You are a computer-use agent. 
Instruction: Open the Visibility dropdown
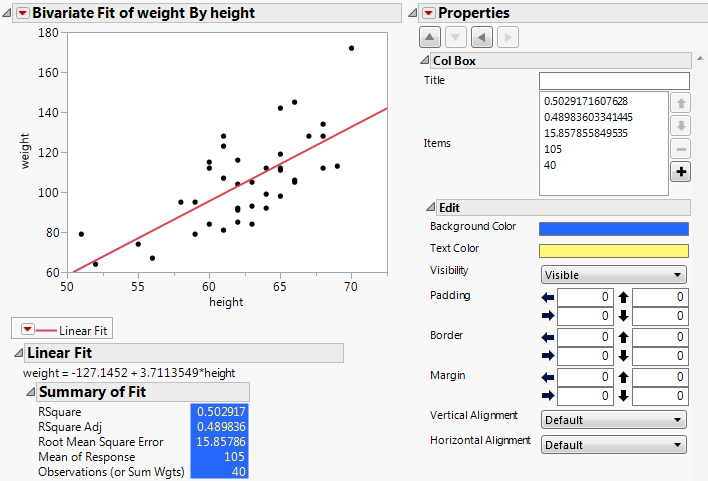coord(613,274)
